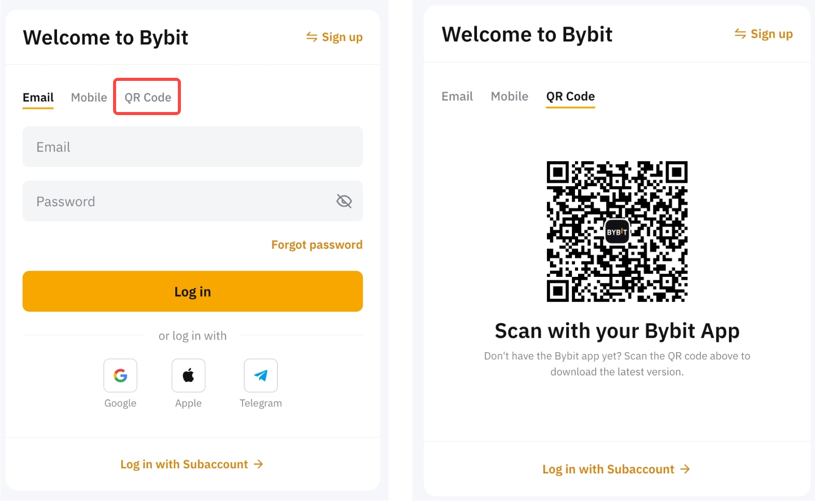The width and height of the screenshot is (815, 504).
Task: Toggle password visibility eye icon
Action: 344,201
